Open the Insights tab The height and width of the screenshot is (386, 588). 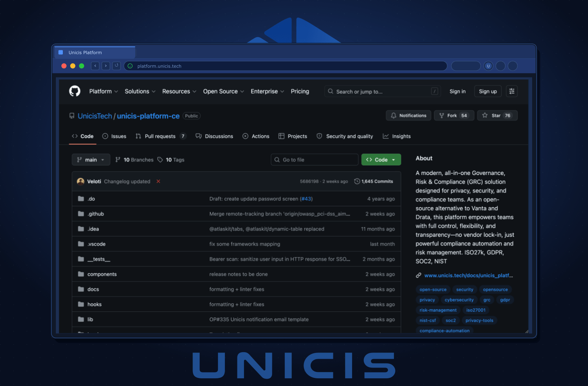coord(397,136)
